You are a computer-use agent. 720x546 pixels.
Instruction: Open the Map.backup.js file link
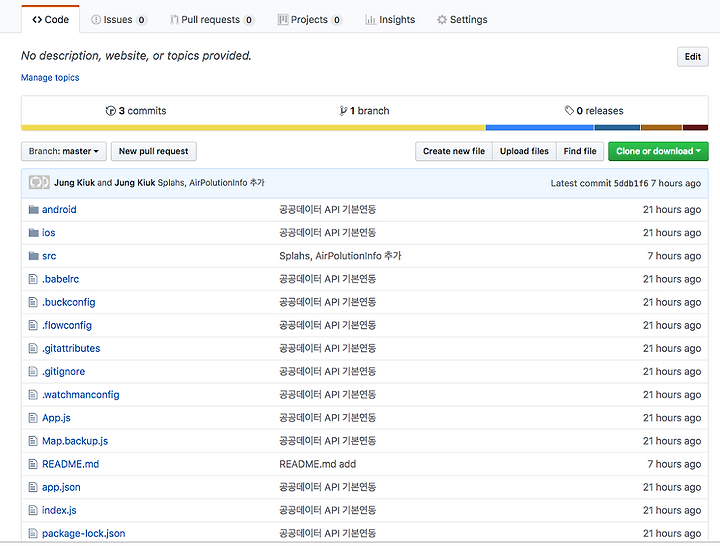pyautogui.click(x=75, y=441)
